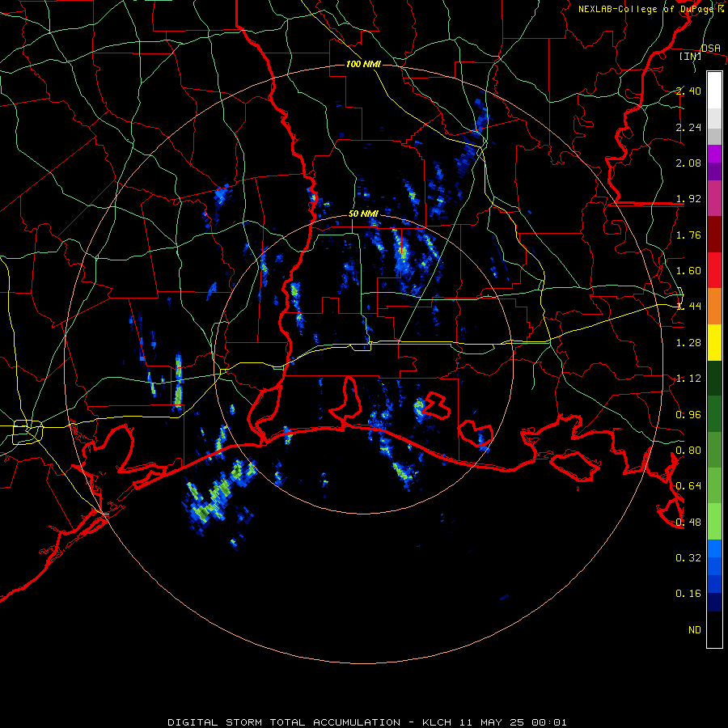Select the DSA product label
The image size is (728, 728).
point(711,48)
